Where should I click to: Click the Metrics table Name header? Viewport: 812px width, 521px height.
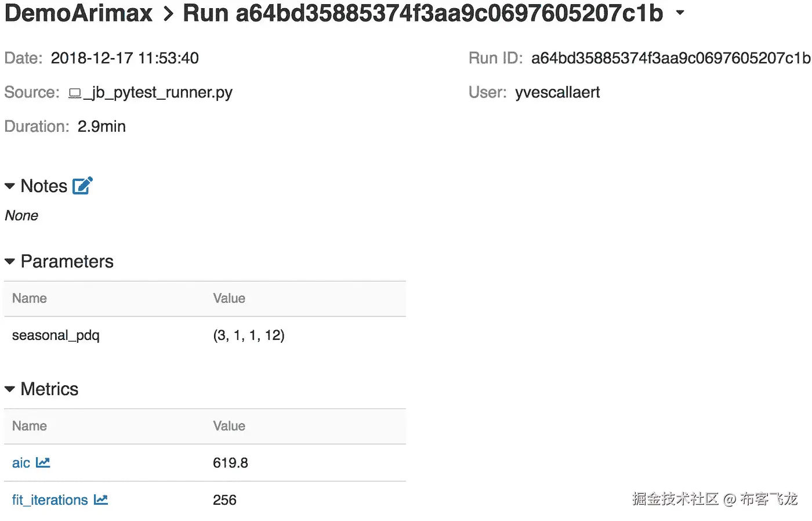(x=30, y=426)
